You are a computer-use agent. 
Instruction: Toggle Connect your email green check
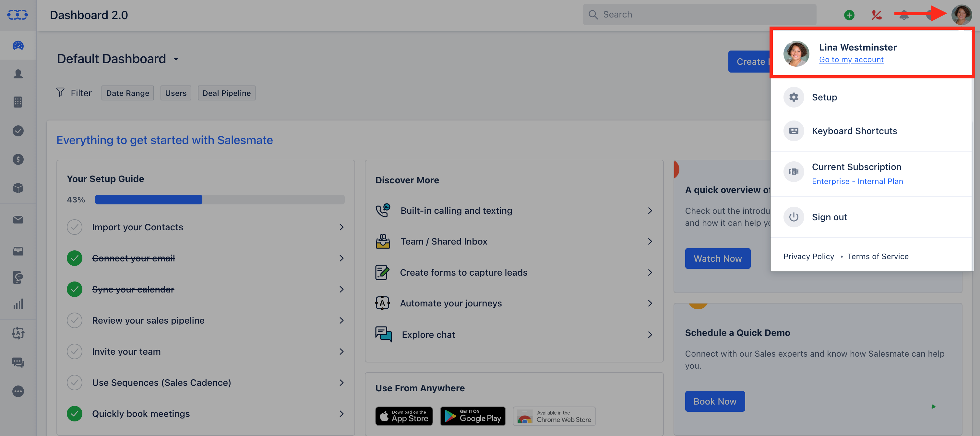tap(75, 258)
